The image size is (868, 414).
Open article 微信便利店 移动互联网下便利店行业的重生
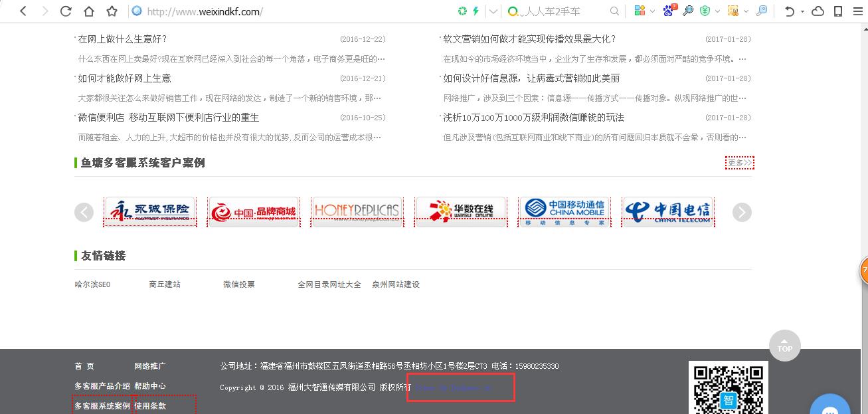[168, 118]
